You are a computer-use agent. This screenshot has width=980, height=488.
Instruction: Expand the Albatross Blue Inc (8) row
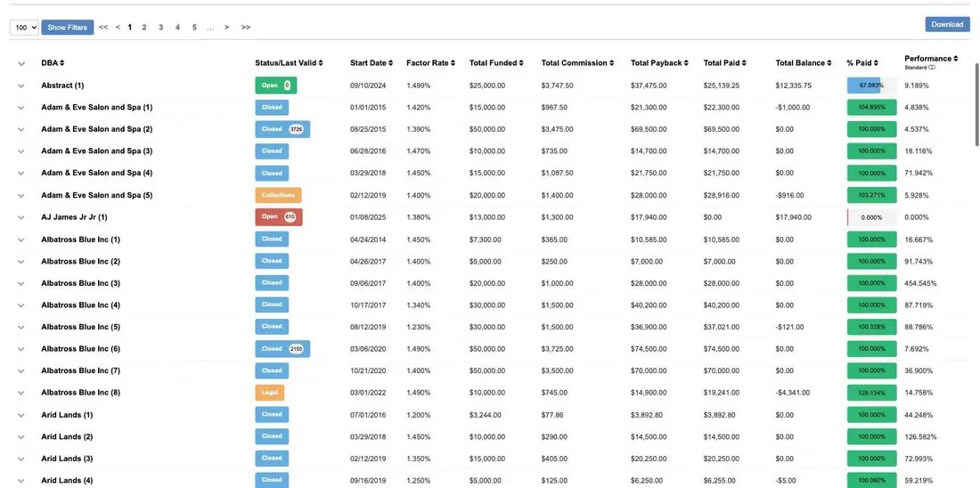click(x=21, y=393)
